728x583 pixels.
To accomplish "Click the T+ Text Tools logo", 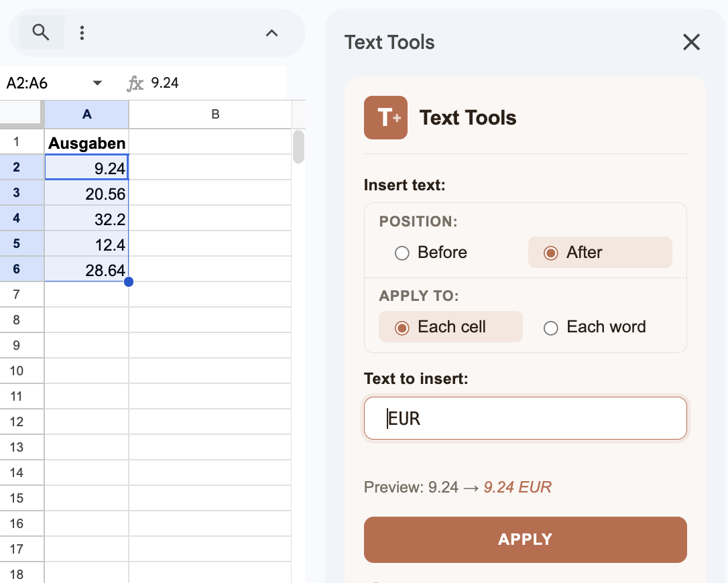I will tap(385, 117).
